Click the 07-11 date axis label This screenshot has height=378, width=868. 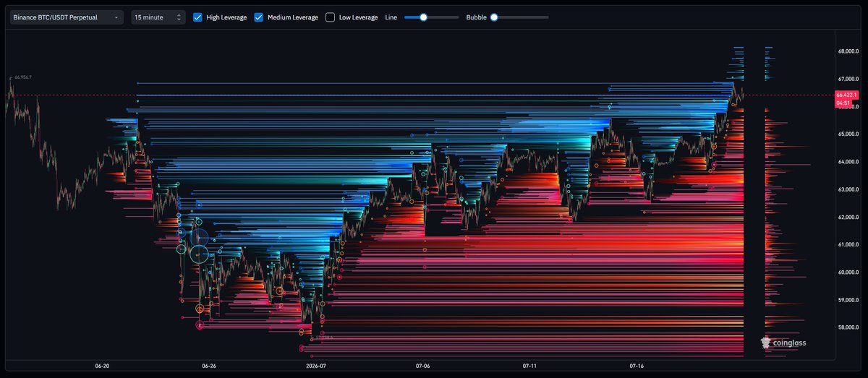[530, 366]
